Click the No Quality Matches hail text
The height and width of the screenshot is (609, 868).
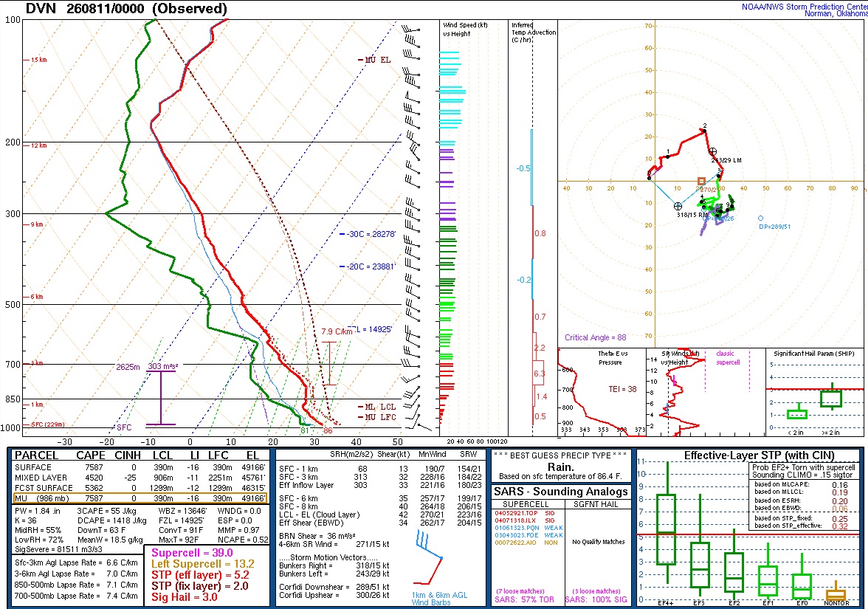[599, 542]
